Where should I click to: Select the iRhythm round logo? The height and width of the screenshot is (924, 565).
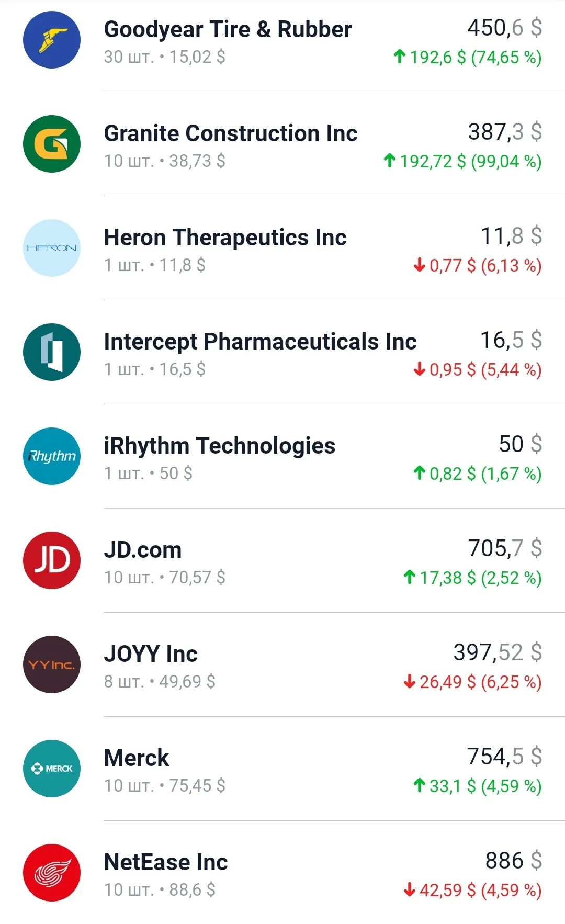pos(52,456)
